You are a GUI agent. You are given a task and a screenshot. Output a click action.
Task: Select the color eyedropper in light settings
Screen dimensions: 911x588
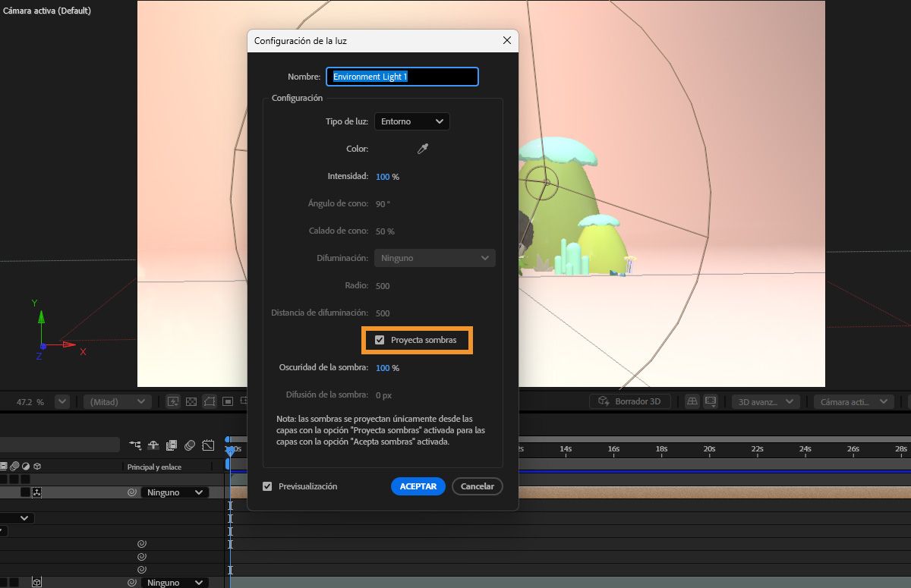point(422,149)
